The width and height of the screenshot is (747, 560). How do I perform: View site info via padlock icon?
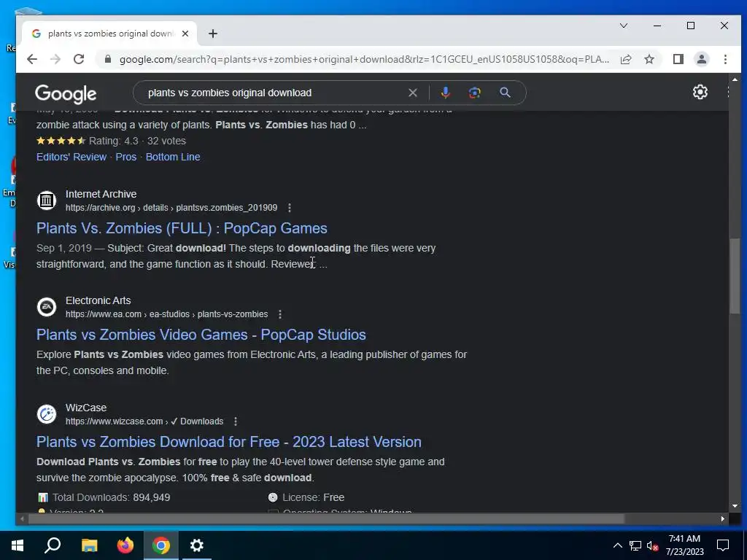[x=108, y=59]
